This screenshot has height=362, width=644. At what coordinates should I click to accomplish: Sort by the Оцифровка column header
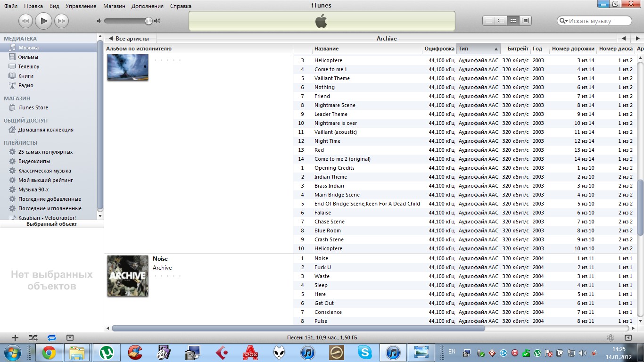click(x=439, y=49)
